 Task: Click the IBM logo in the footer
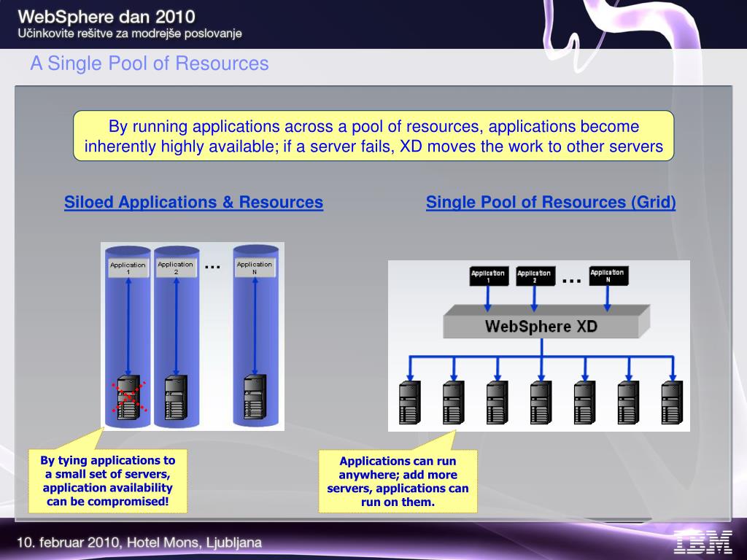click(x=703, y=542)
